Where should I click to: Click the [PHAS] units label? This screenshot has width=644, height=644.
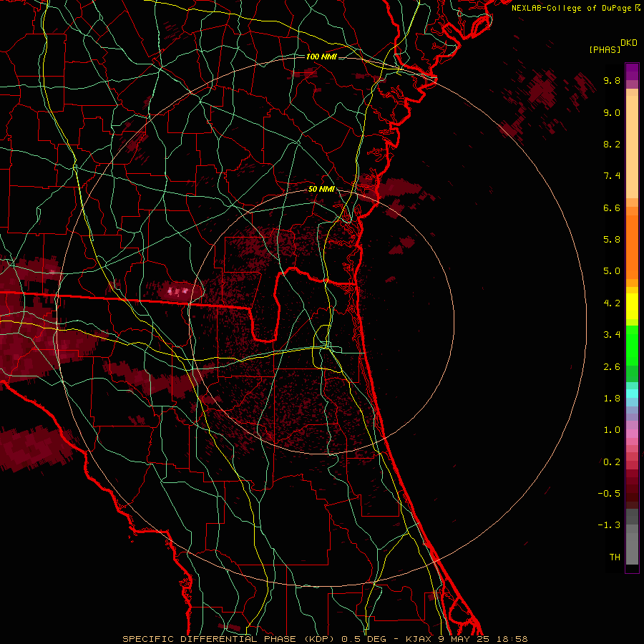pyautogui.click(x=605, y=50)
